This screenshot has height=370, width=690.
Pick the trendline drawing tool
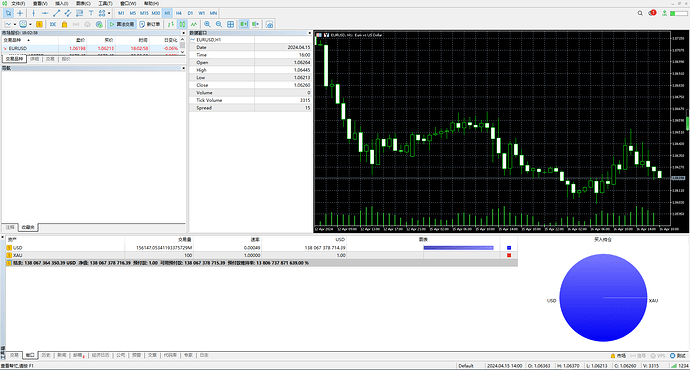click(x=56, y=13)
